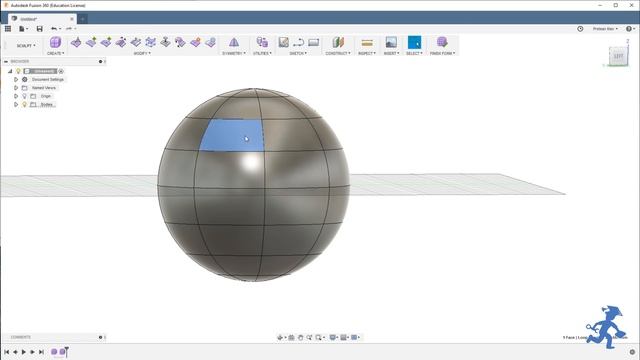Select the Fill Hole tool
This screenshot has height=360, width=640.
[x=165, y=42]
